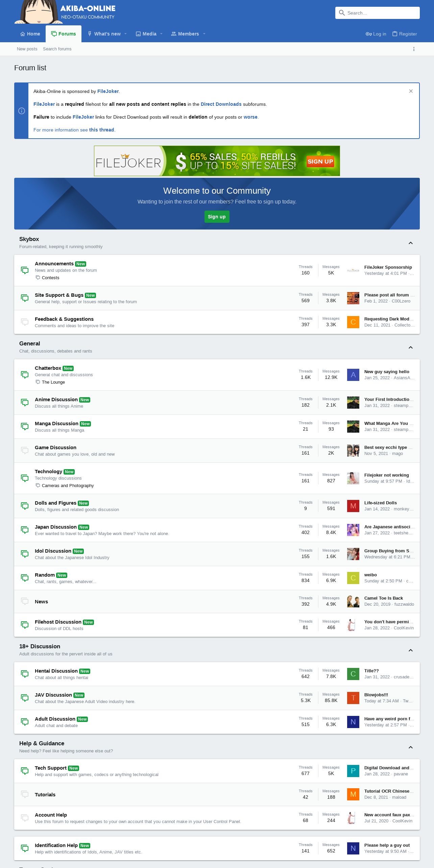Viewport: 434px width, 868px height.
Task: Open the Media tab
Action: pyautogui.click(x=146, y=34)
